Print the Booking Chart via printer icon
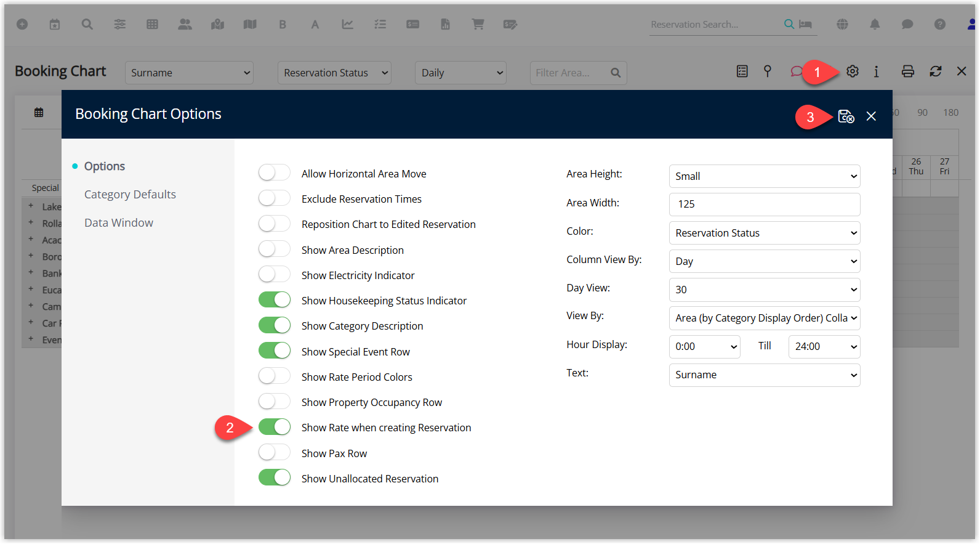The height and width of the screenshot is (544, 980). point(908,71)
